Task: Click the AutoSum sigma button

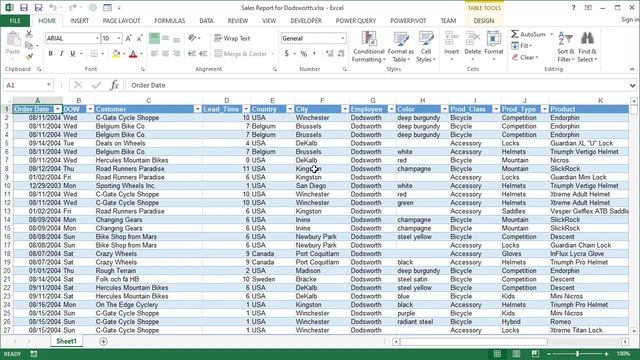Action: (528, 34)
